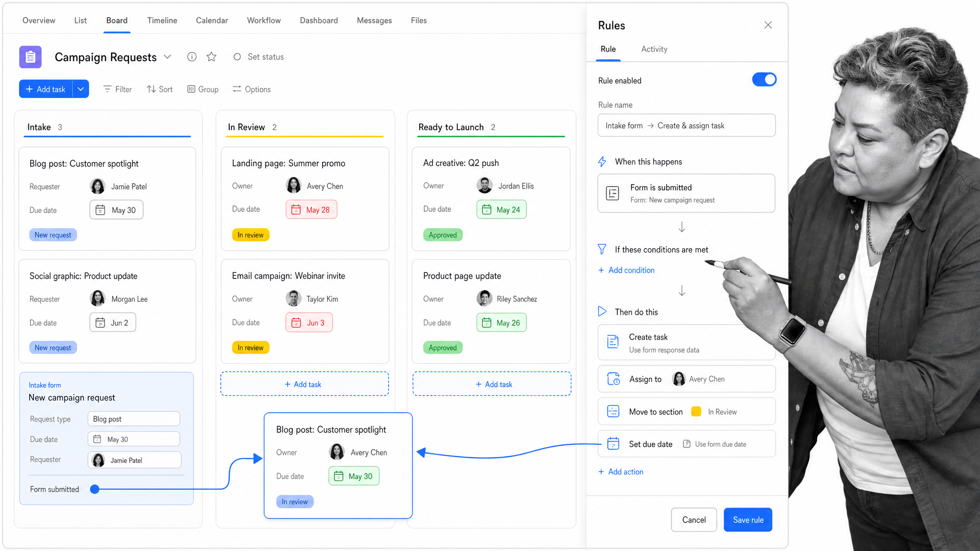Image resolution: width=980 pixels, height=551 pixels.
Task: Click the blue Add task button
Action: pyautogui.click(x=46, y=89)
